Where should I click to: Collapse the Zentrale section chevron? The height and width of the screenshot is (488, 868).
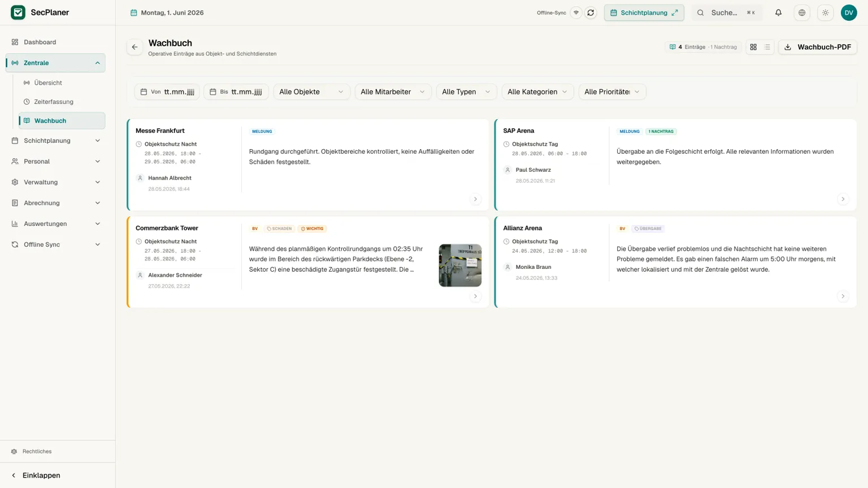(x=97, y=63)
